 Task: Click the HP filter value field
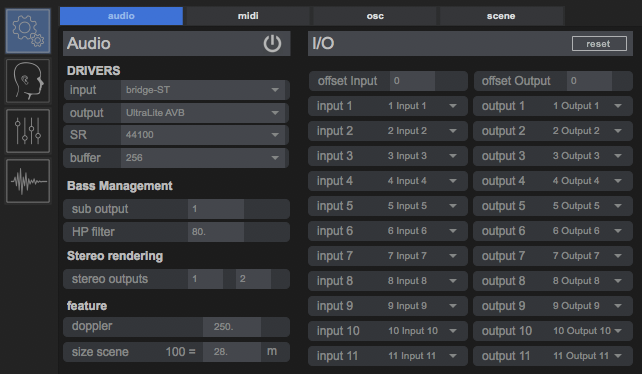click(216, 232)
